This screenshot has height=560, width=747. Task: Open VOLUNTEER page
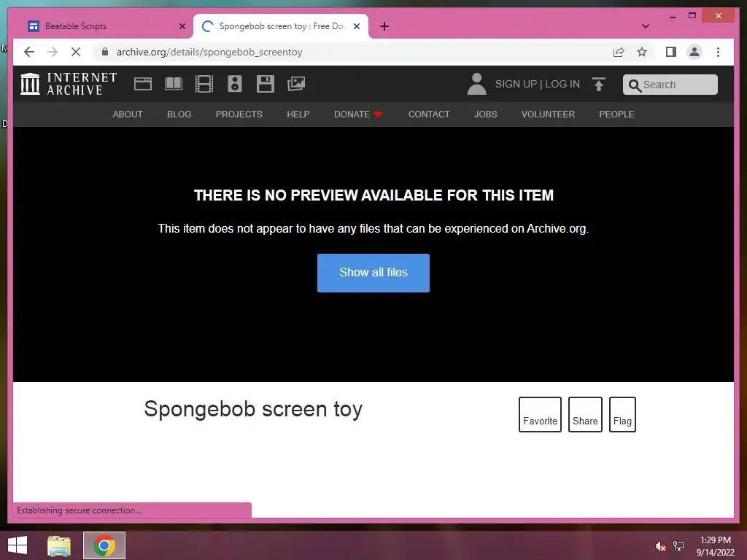click(x=548, y=114)
